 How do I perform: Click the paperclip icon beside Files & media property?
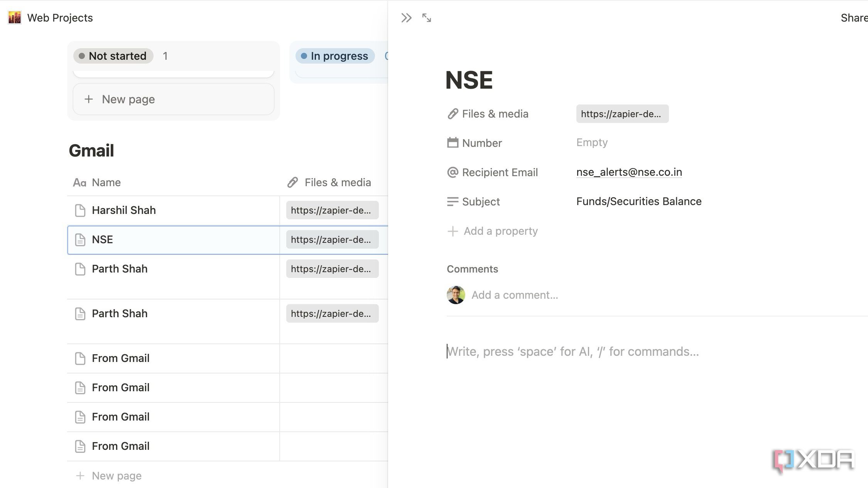point(453,114)
